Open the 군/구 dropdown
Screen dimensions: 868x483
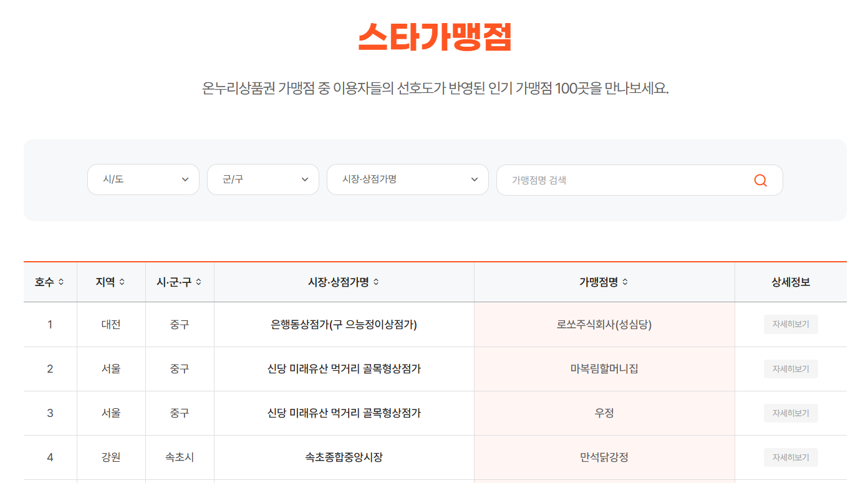coord(263,179)
